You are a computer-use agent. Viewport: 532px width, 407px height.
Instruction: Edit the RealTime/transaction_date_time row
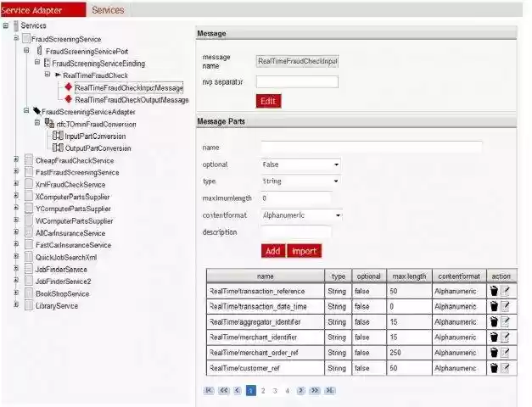(505, 306)
